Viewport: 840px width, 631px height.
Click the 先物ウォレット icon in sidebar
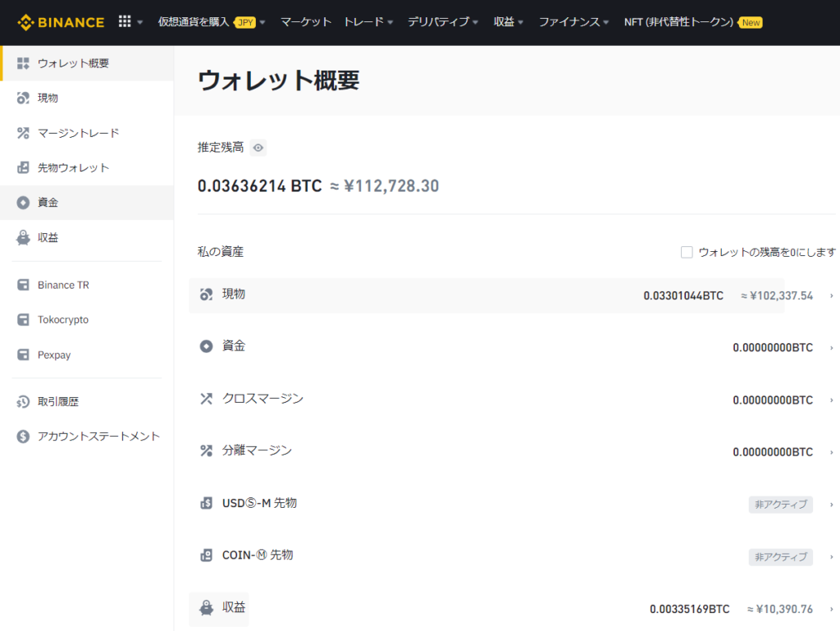pos(23,168)
